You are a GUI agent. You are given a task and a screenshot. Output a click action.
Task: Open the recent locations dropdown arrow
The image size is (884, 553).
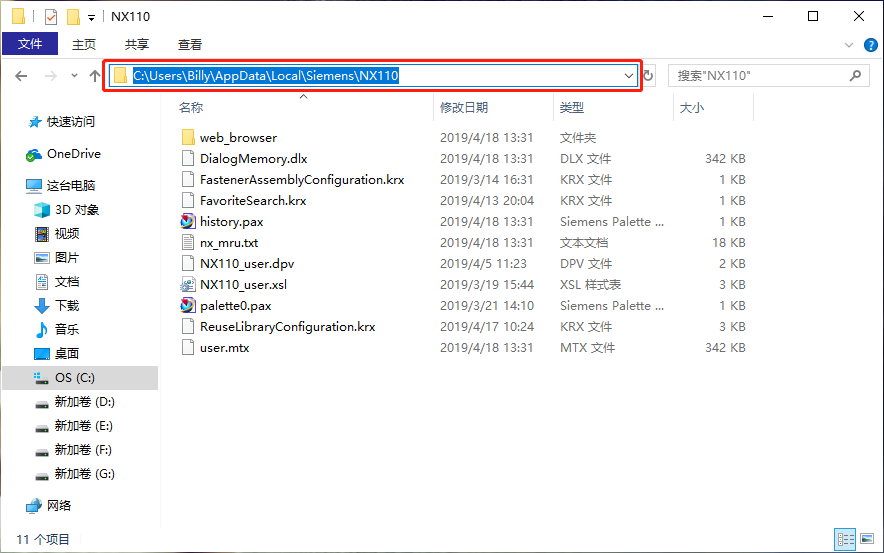click(74, 76)
